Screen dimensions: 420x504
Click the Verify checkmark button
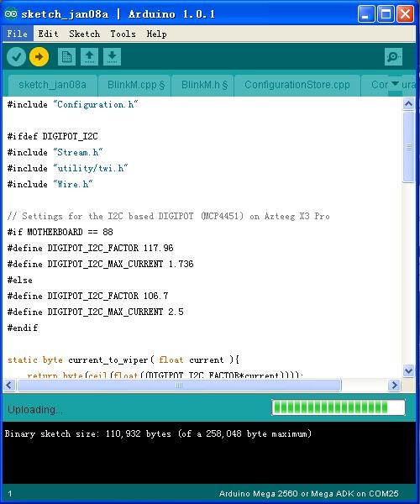pyautogui.click(x=17, y=56)
